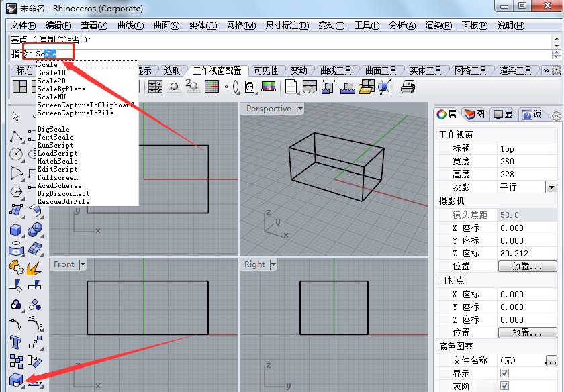Click 放置... button under 摄影机
Screen dimensions: 564x392
click(527, 266)
